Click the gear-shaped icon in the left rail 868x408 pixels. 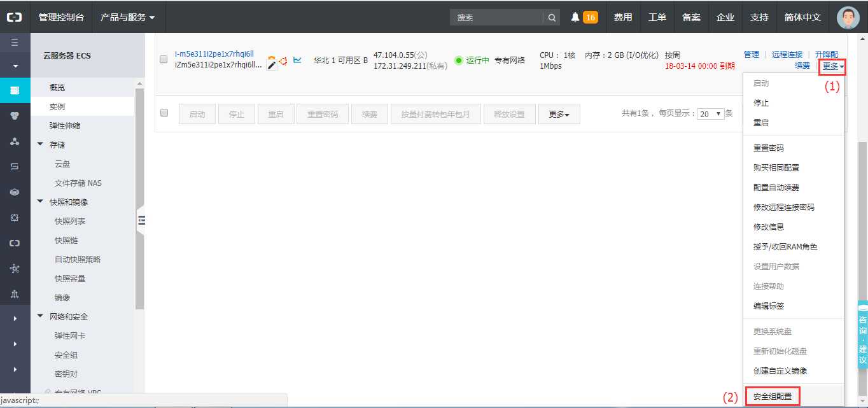pyautogui.click(x=15, y=218)
